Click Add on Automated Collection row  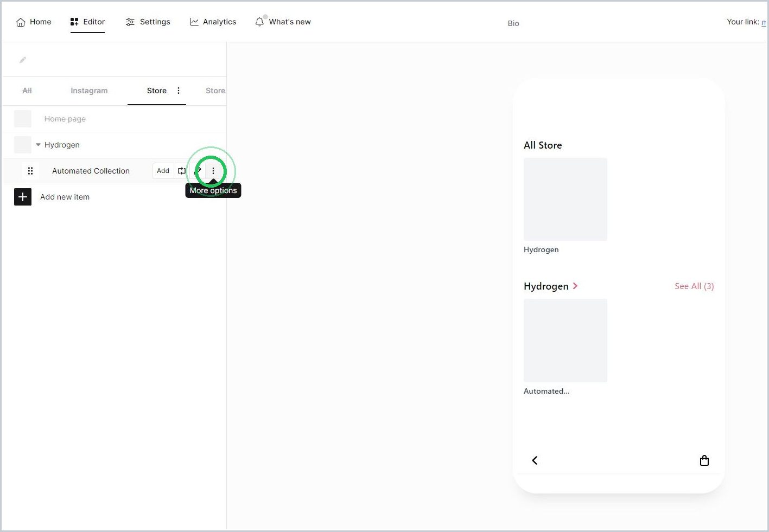(163, 171)
